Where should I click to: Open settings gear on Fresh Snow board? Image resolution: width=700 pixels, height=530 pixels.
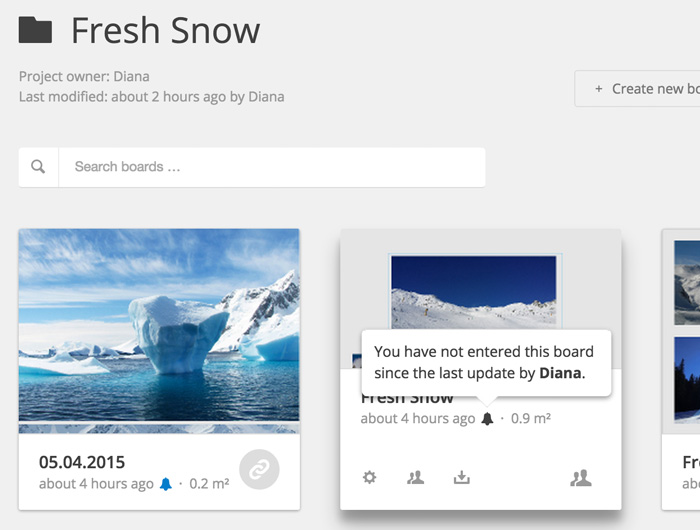[x=369, y=477]
